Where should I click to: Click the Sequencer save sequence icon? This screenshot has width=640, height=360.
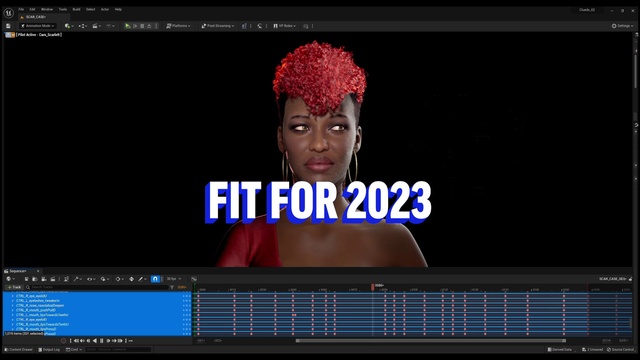click(27, 279)
